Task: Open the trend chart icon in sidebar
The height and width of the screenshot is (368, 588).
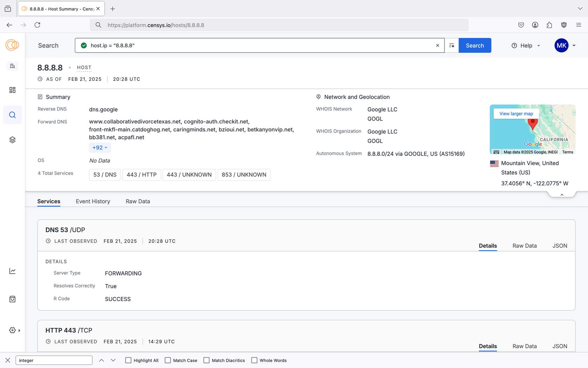Action: [x=12, y=271]
